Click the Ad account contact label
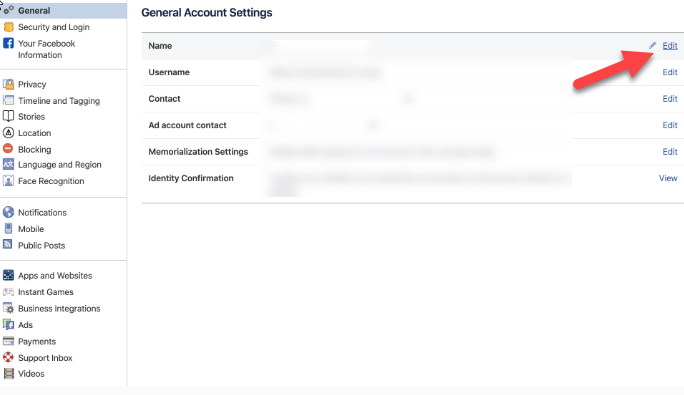The height and width of the screenshot is (395, 684). tap(187, 125)
